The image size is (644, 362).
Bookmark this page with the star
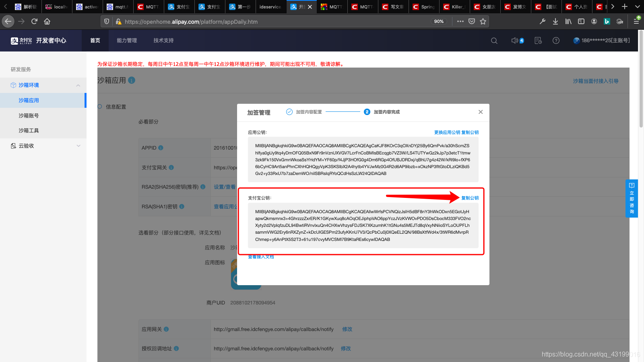click(483, 21)
